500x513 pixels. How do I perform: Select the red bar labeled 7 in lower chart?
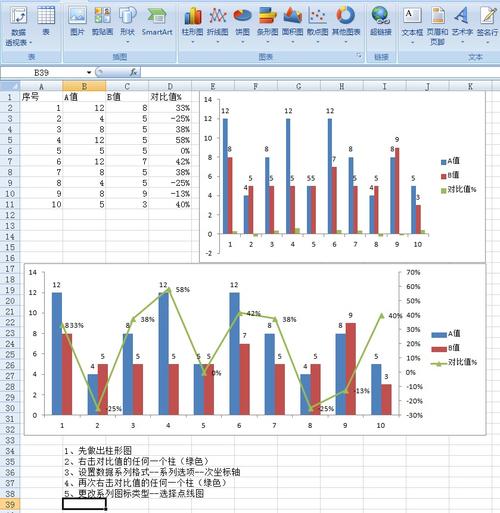click(x=244, y=379)
